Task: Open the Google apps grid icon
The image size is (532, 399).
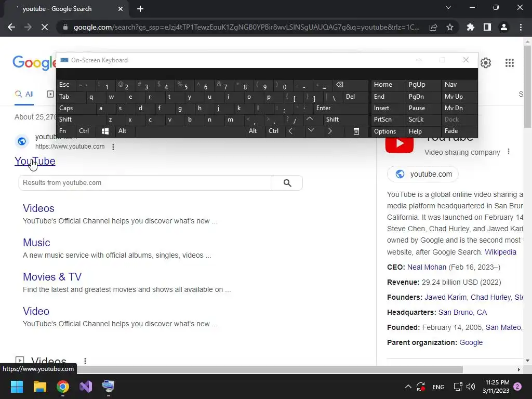Action: pos(510,63)
